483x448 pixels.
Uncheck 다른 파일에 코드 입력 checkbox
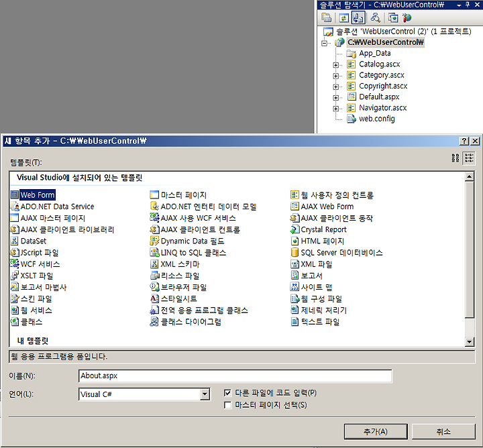pyautogui.click(x=227, y=393)
